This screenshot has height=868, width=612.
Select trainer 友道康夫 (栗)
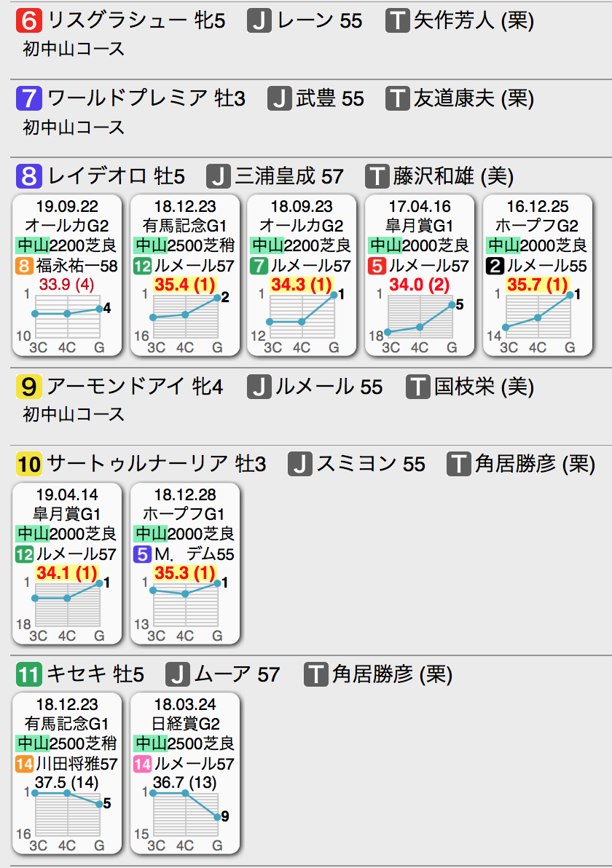(x=474, y=98)
